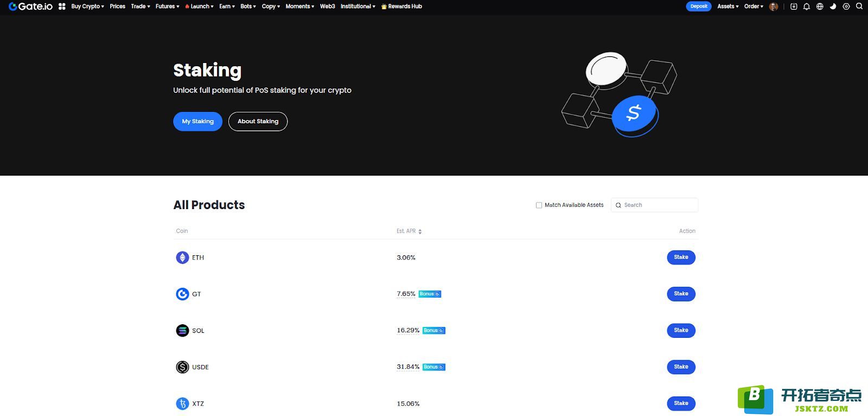
Task: Select the USDE coin name
Action: [200, 367]
